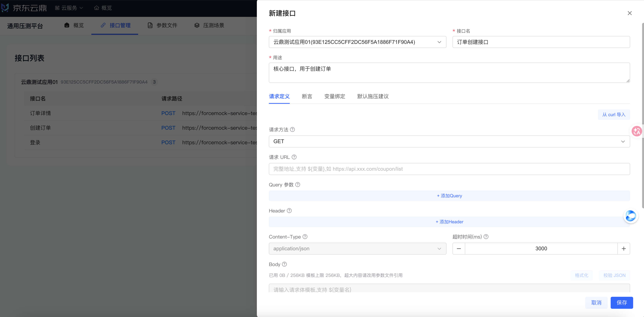Screen dimensions: 644x317
Task: Click the 概览 icon in platform nav
Action: pyautogui.click(x=67, y=25)
